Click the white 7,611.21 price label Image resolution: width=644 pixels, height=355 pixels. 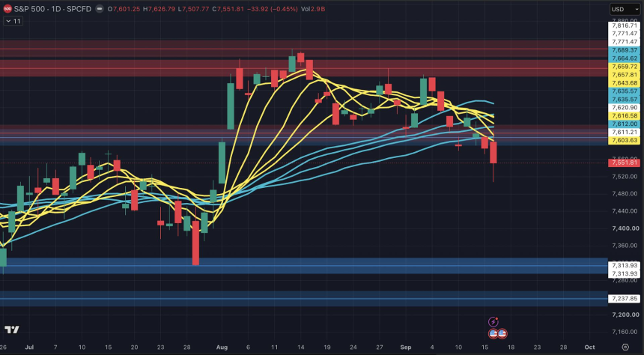coord(624,133)
